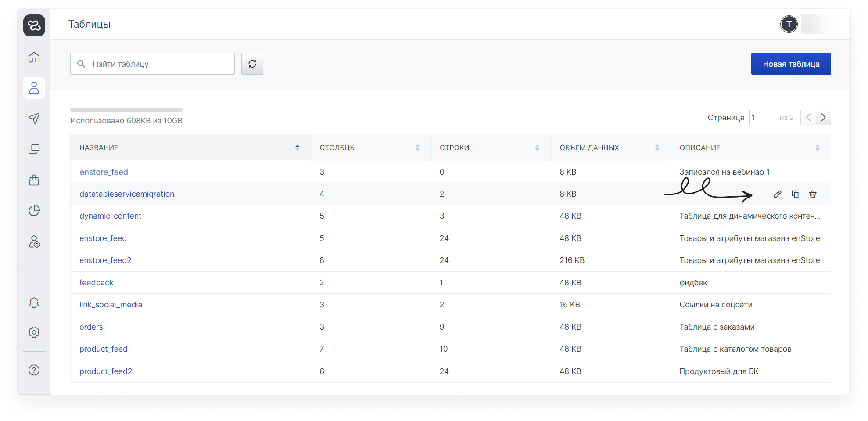The width and height of the screenshot is (868, 421).
Task: Click description Ссылки на соцсети
Action: tap(716, 305)
